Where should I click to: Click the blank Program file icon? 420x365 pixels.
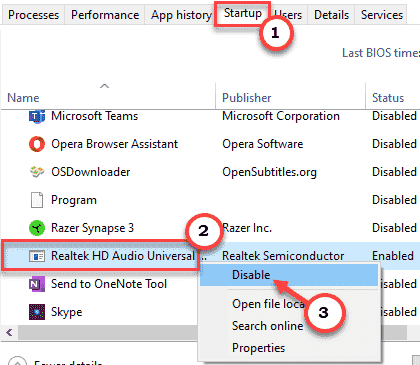37,200
